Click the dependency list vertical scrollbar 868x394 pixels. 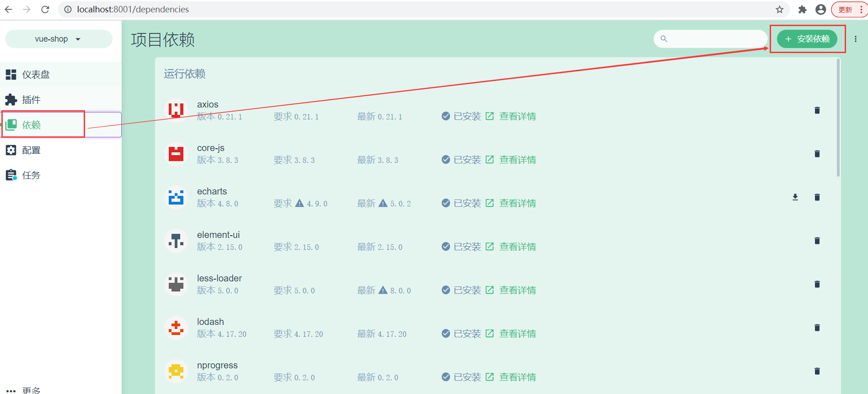click(838, 118)
